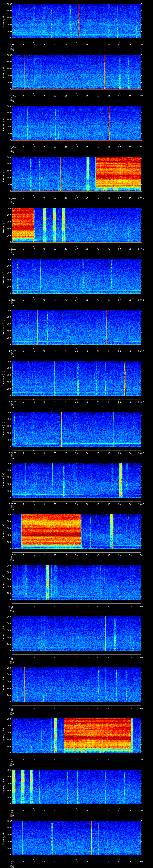153x868 pixels.
Task: Select the red noise block in 9:19:00 spectrogram
Action: (x=118, y=172)
